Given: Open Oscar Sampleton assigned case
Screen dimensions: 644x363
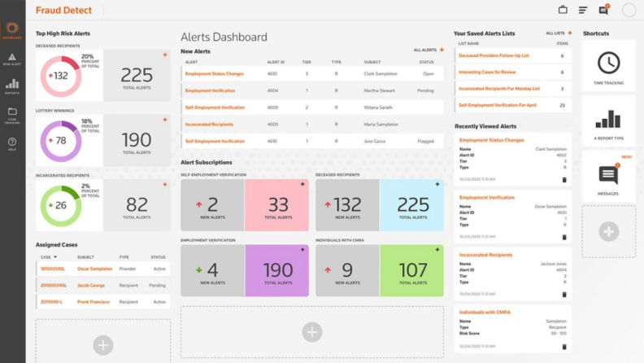Looking at the screenshot, I should (94, 269).
